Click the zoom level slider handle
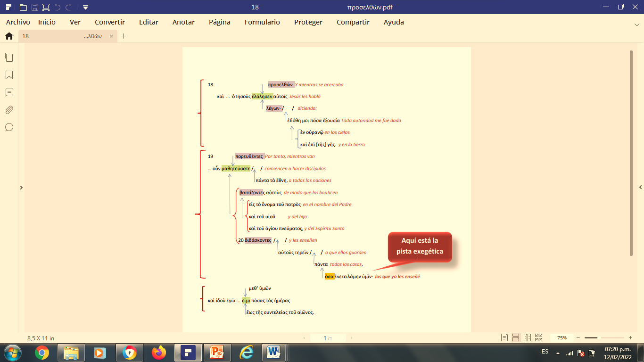Image resolution: width=644 pixels, height=362 pixels. (591, 337)
